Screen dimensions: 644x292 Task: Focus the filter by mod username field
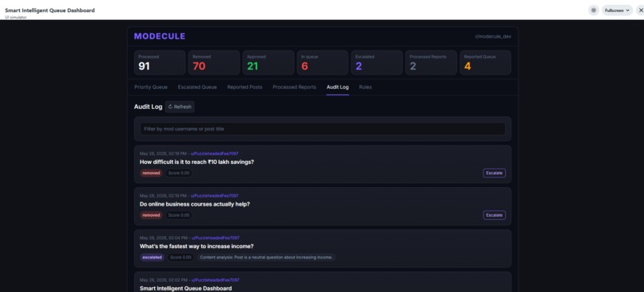323,129
